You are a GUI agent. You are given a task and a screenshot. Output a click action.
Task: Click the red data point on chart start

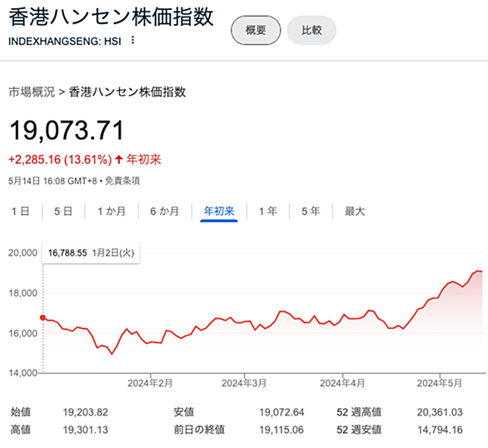pyautogui.click(x=42, y=317)
